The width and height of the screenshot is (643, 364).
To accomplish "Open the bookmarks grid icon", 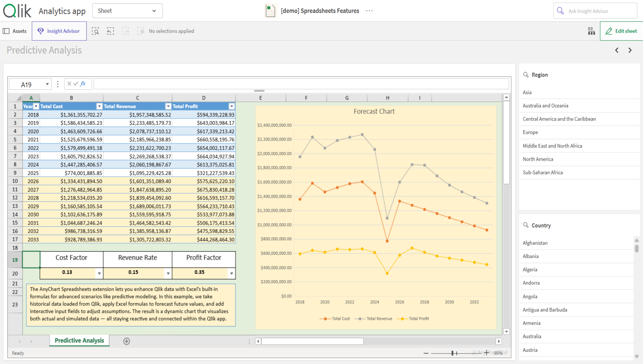I will tap(592, 31).
